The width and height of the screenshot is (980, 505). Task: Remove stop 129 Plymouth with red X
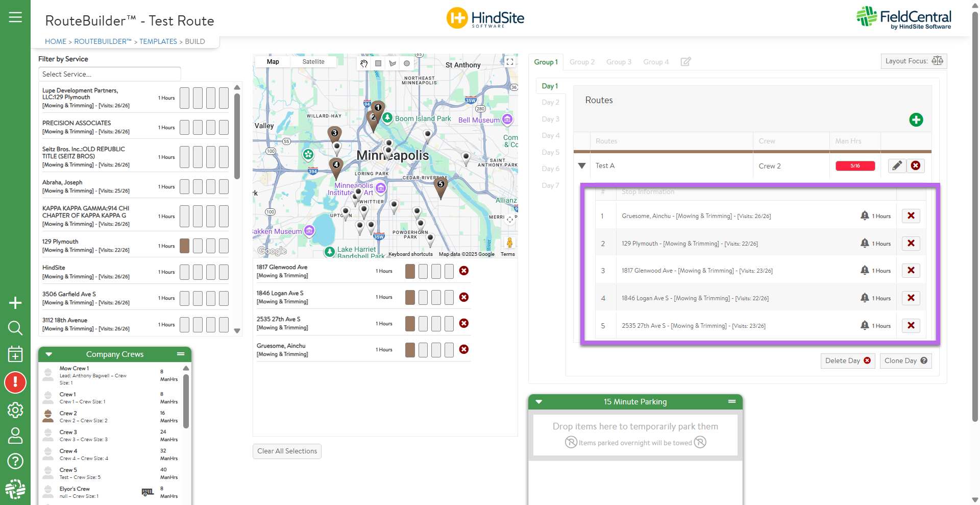pos(911,244)
